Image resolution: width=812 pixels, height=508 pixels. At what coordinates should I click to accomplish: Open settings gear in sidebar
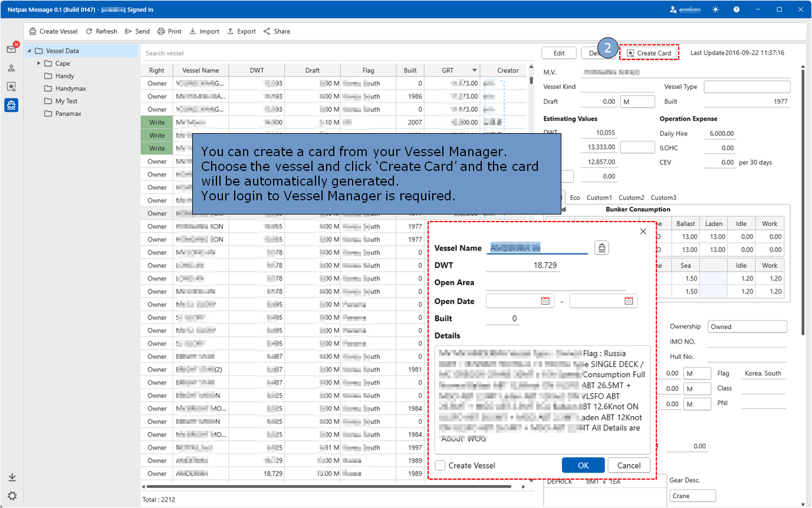click(12, 496)
